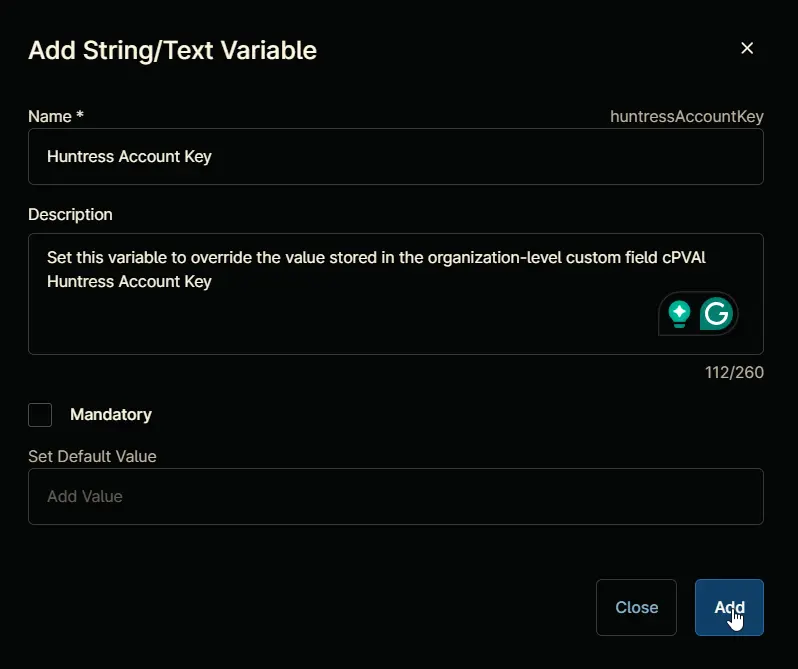
Task: Click inside the Description text area
Action: [x=395, y=294]
